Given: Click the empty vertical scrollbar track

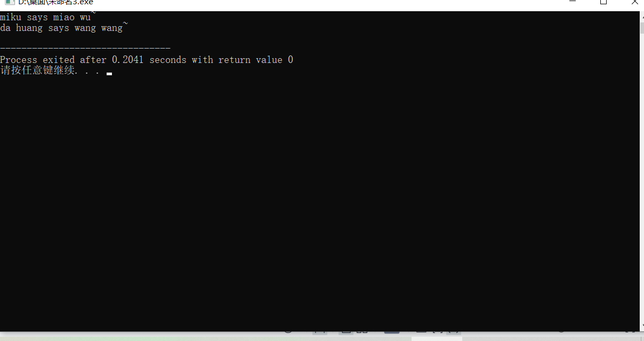Looking at the screenshot, I should [x=641, y=176].
